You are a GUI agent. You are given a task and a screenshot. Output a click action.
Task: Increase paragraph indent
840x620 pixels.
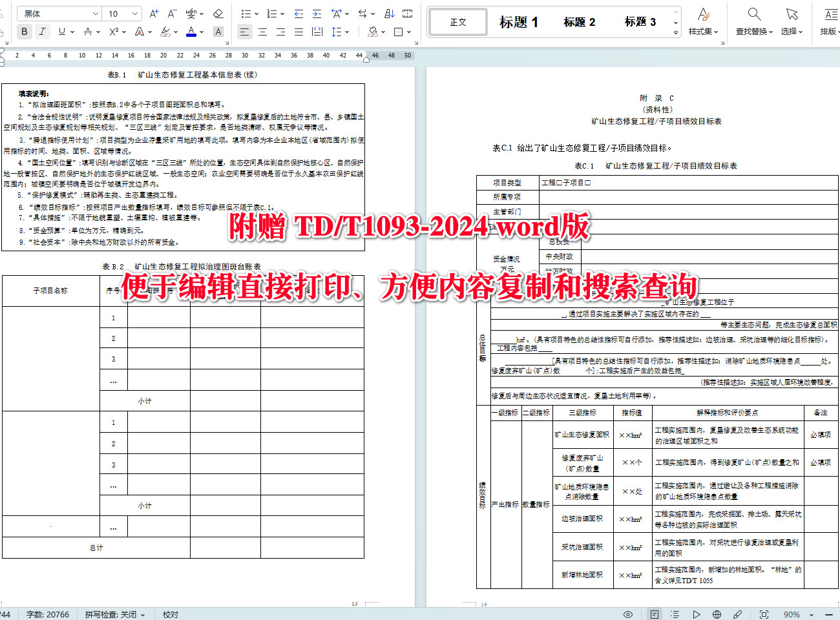coord(317,13)
